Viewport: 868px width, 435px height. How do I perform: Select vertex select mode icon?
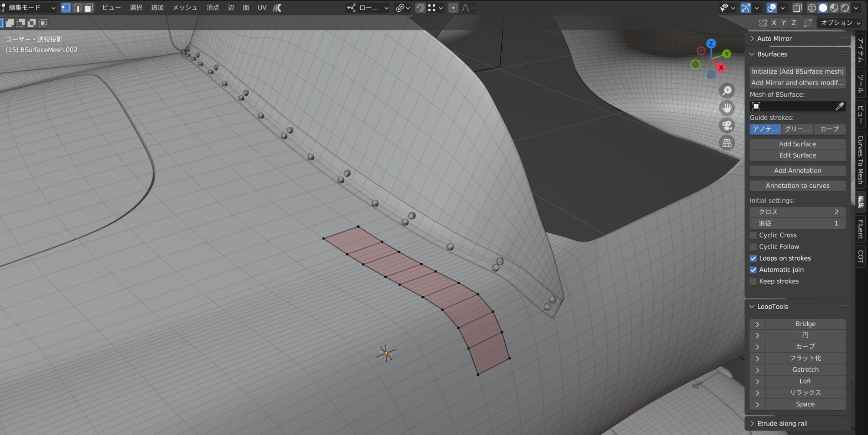click(66, 8)
